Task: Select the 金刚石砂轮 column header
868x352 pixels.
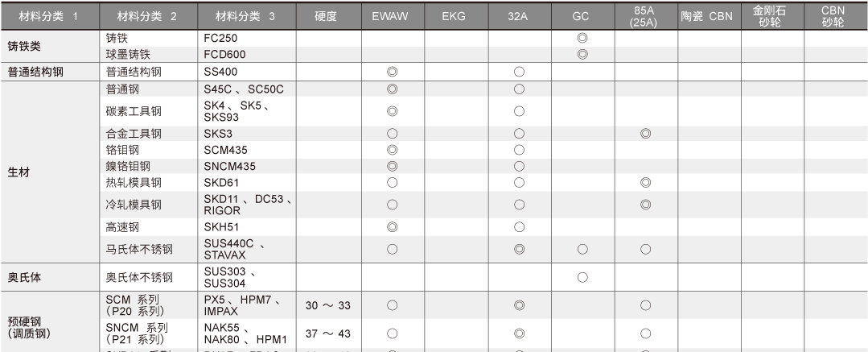Action: (x=772, y=16)
